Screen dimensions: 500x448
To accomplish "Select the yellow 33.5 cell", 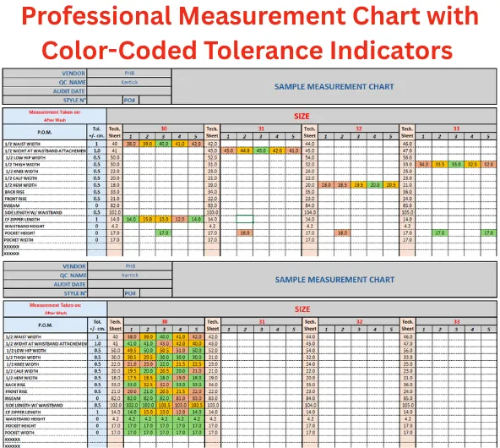I will [440, 165].
